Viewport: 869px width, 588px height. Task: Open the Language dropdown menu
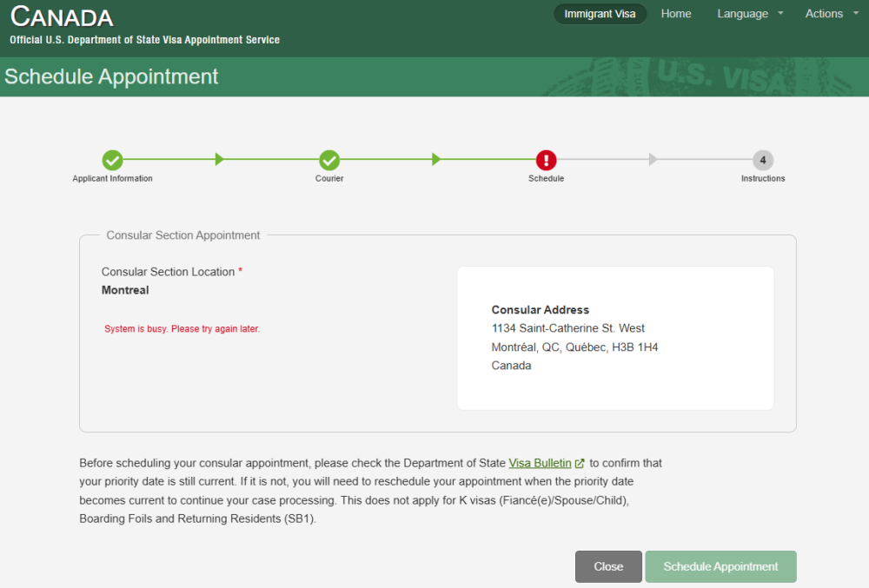click(x=749, y=14)
